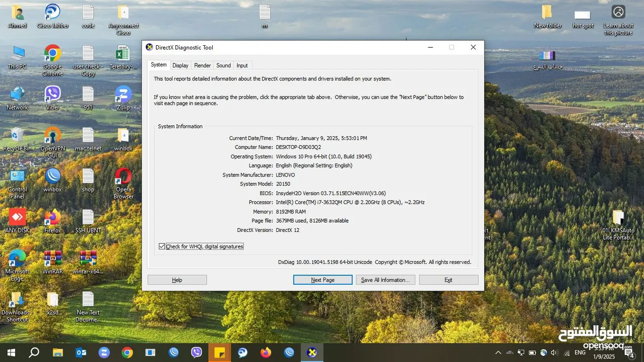
Task: Select the winrar-x64 installer icon
Action: point(88,261)
